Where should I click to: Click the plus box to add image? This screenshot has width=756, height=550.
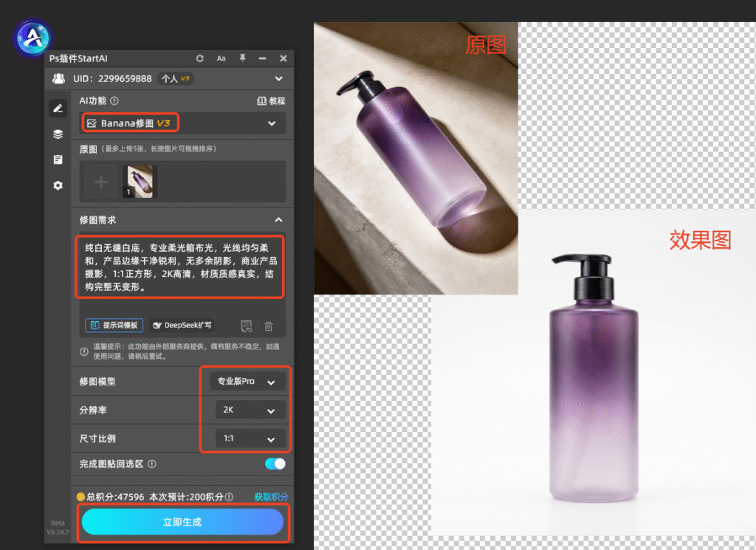(x=100, y=182)
